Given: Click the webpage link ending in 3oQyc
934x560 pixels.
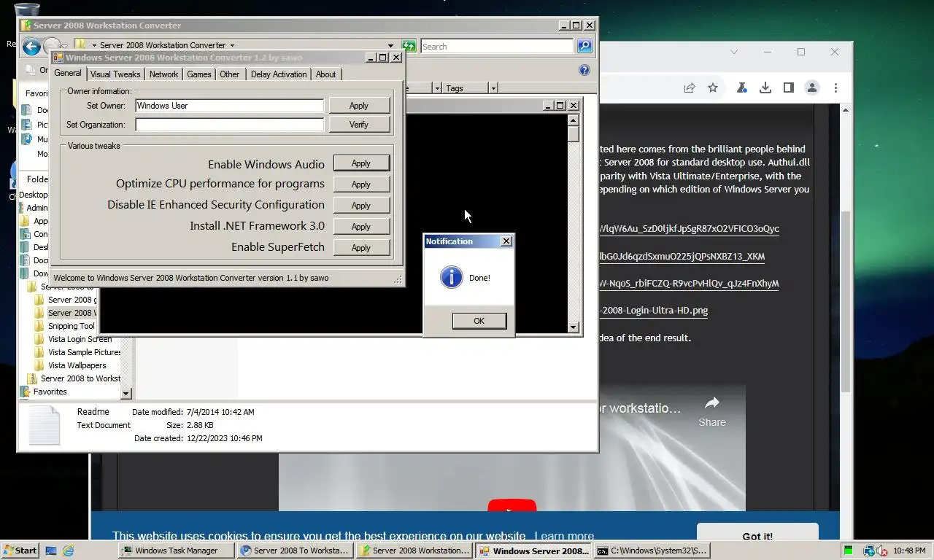Looking at the screenshot, I should pos(689,229).
